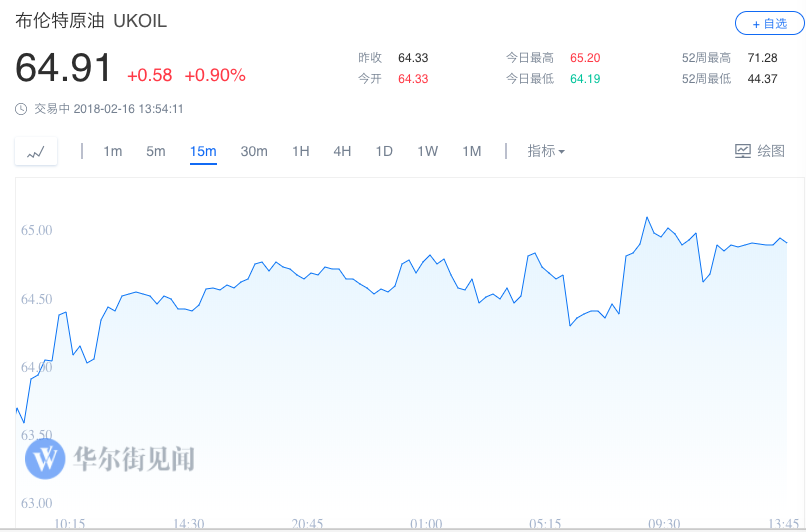
Task: Click the 20:45 time axis label
Action: [x=308, y=524]
